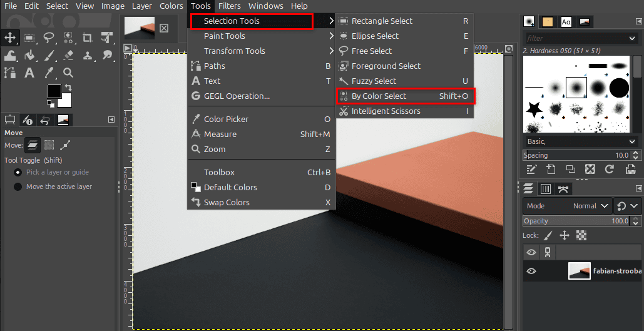Toggle Lock pixels brush icon
644x331 pixels.
point(548,235)
